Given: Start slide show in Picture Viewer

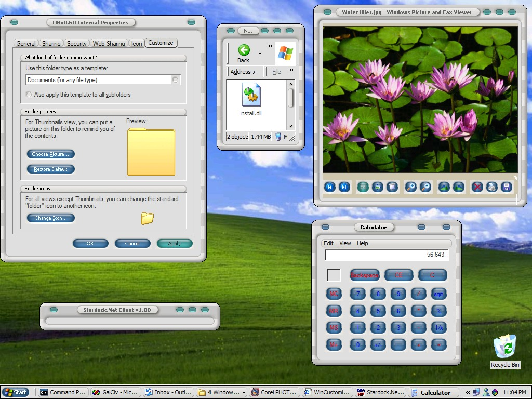Looking at the screenshot, I should (392, 187).
